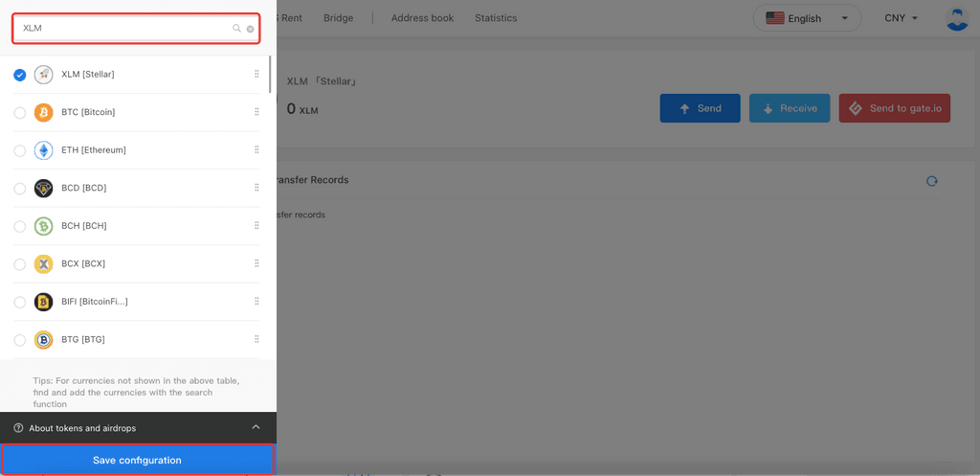
Task: Open the CNY currency dropdown
Action: coord(901,18)
